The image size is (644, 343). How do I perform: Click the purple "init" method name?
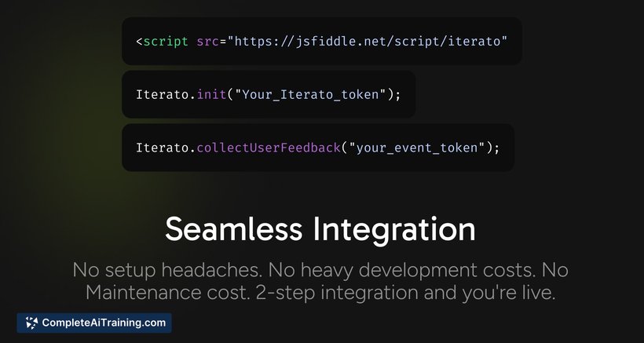click(x=211, y=94)
